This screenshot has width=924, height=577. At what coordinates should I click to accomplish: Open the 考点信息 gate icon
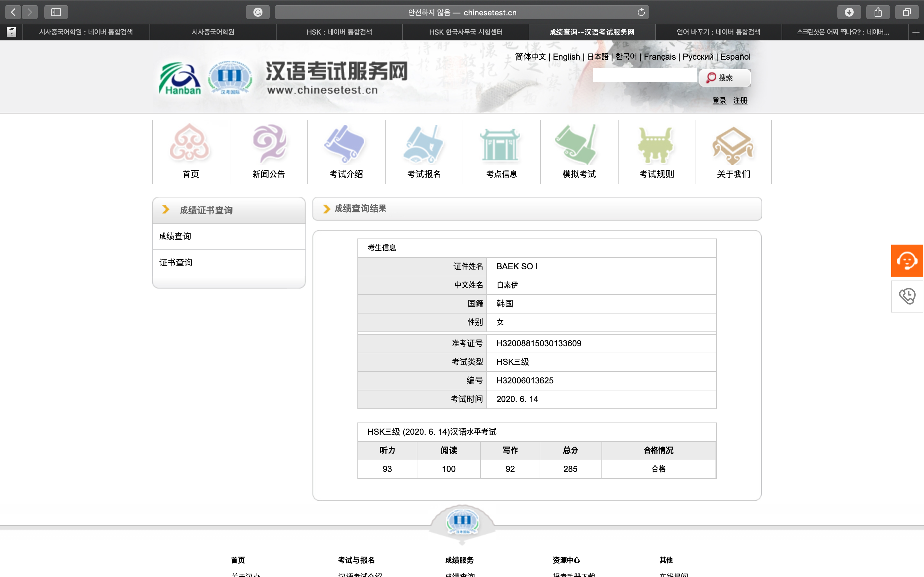click(501, 145)
